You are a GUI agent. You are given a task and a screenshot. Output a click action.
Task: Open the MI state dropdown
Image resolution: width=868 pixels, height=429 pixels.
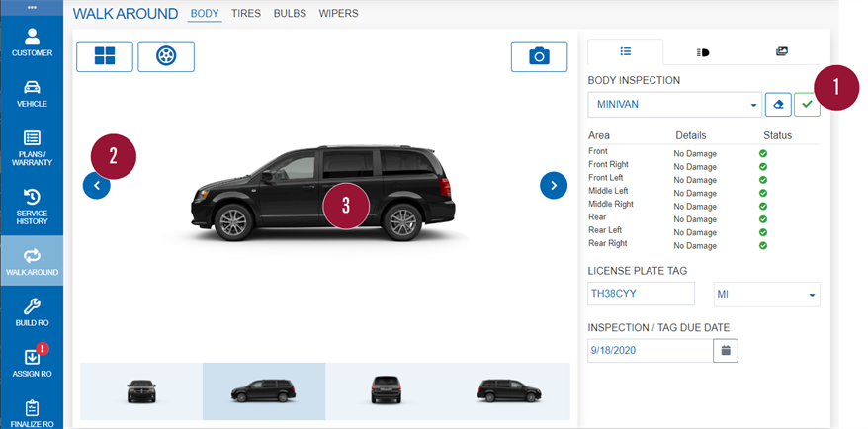click(x=767, y=295)
